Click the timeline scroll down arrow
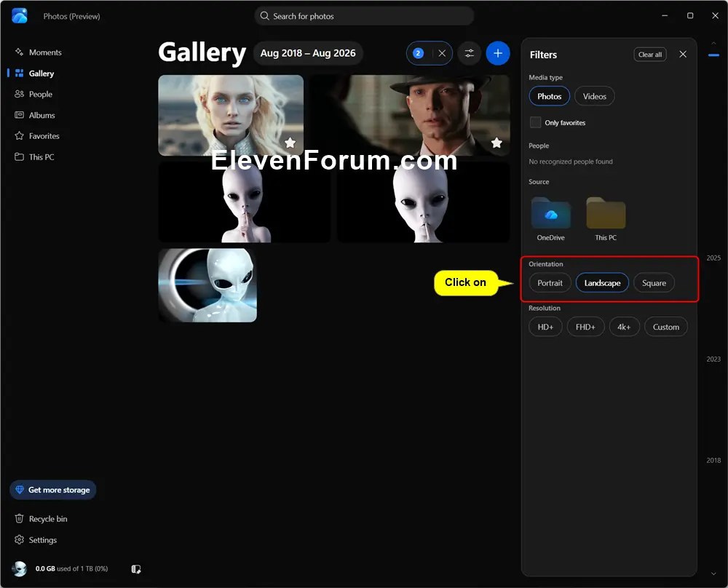The width and height of the screenshot is (728, 588). tap(713, 573)
